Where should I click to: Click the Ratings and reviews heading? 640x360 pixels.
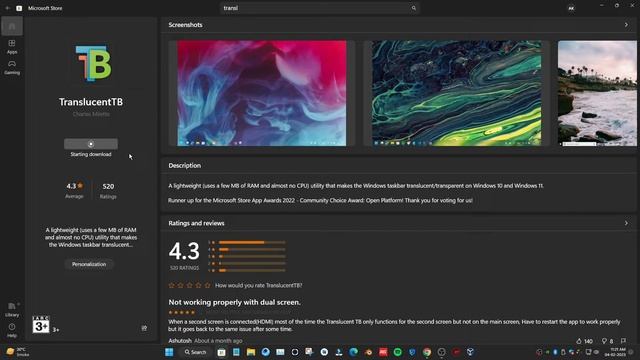pos(196,223)
